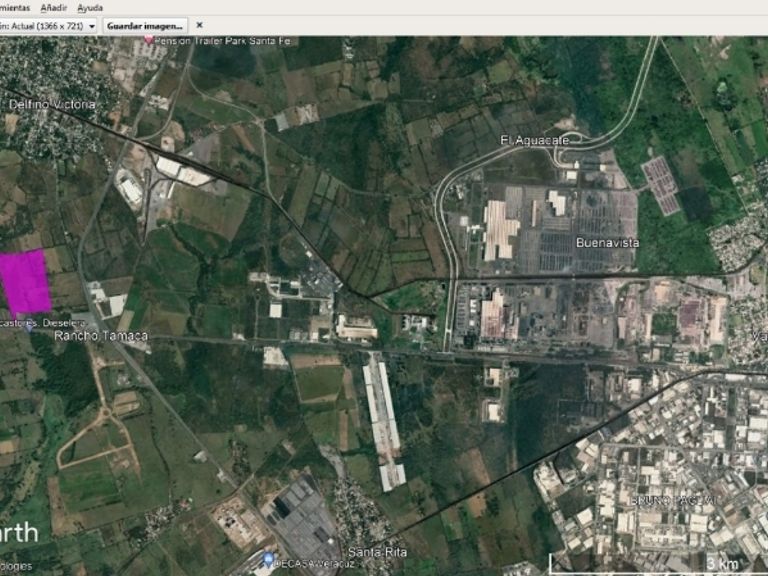Open the Ayuda menu
Image resolution: width=768 pixels, height=576 pixels.
tap(90, 7)
